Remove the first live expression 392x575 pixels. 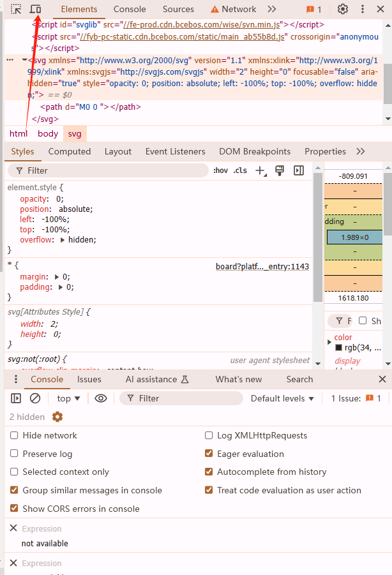(13, 528)
